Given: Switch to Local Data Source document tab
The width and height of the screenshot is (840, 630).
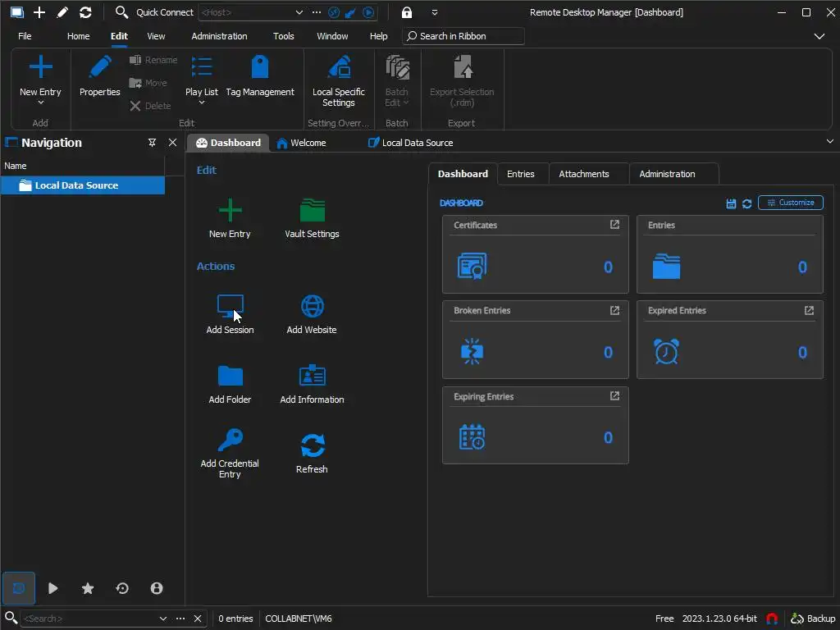Looking at the screenshot, I should [x=411, y=143].
